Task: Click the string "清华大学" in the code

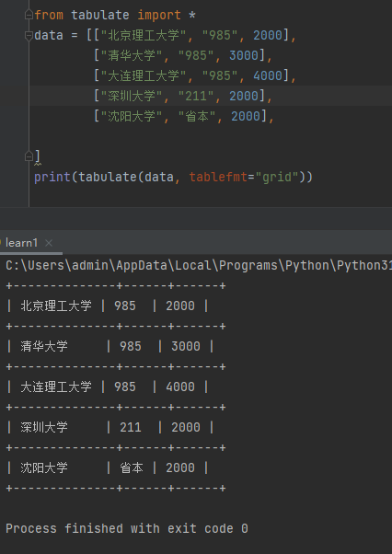Action: coord(132,55)
